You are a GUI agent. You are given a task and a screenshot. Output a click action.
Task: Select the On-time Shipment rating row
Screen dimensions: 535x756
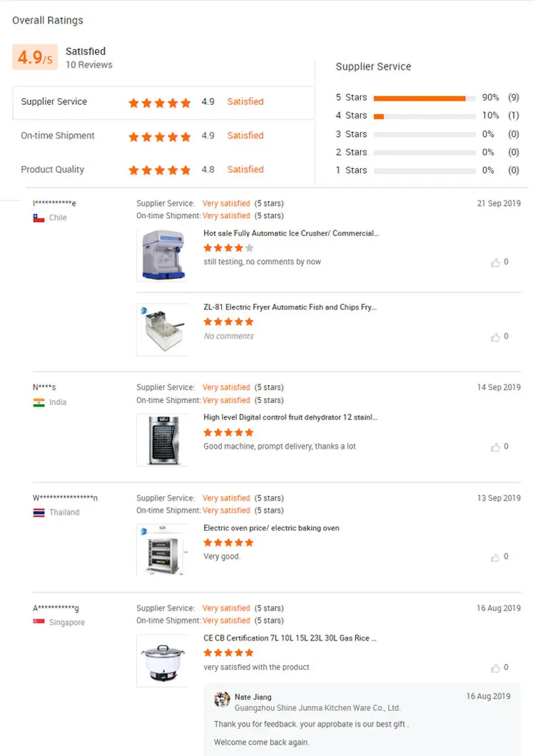click(x=163, y=136)
